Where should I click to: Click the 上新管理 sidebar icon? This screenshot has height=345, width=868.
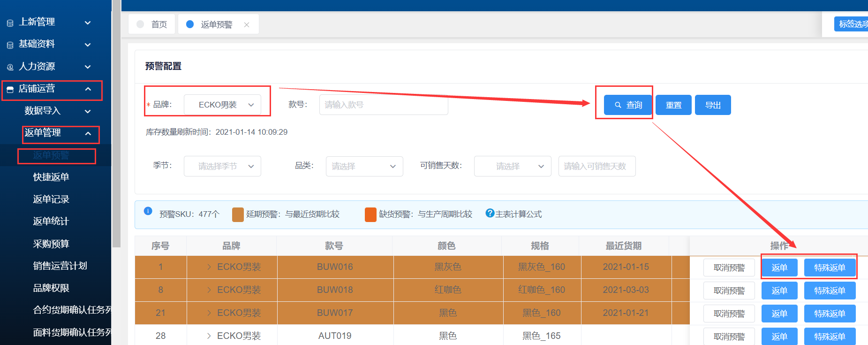pos(10,23)
